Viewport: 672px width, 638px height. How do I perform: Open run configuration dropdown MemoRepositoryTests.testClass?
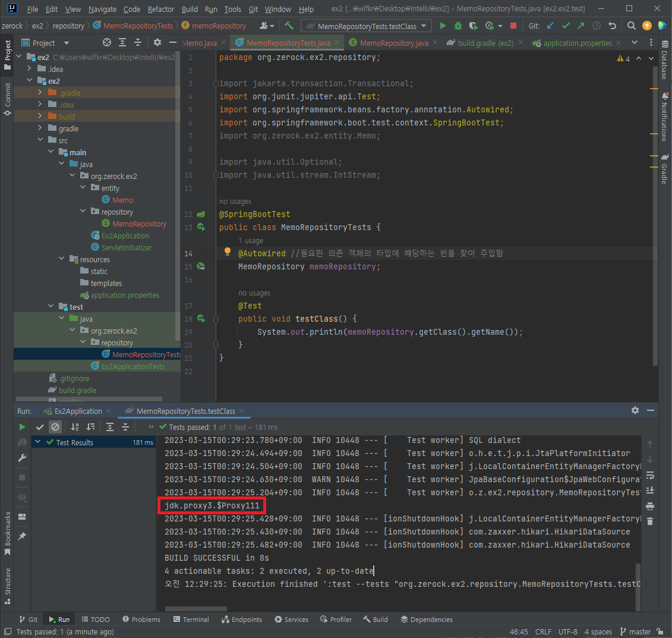click(367, 26)
